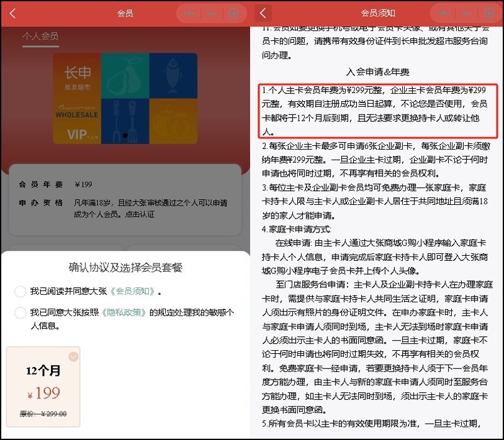Go back from the 会员 page
The image size is (504, 440).
pos(13,13)
